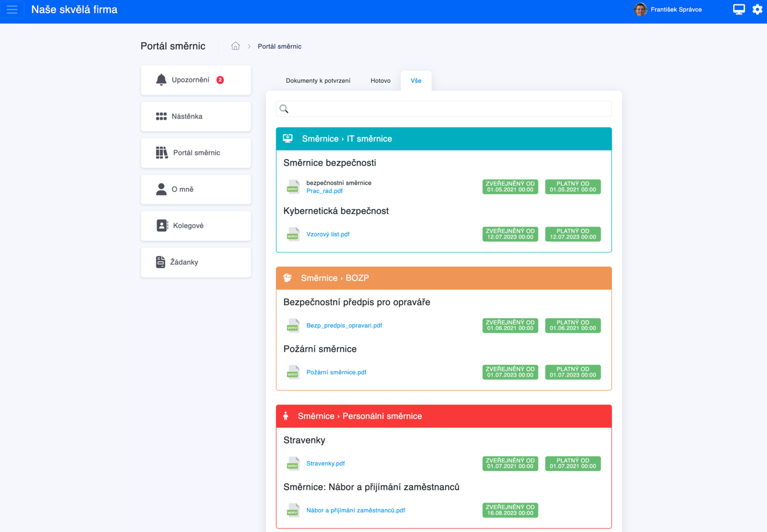Image resolution: width=767 pixels, height=532 pixels.
Task: Click the search magnifier icon
Action: point(284,109)
